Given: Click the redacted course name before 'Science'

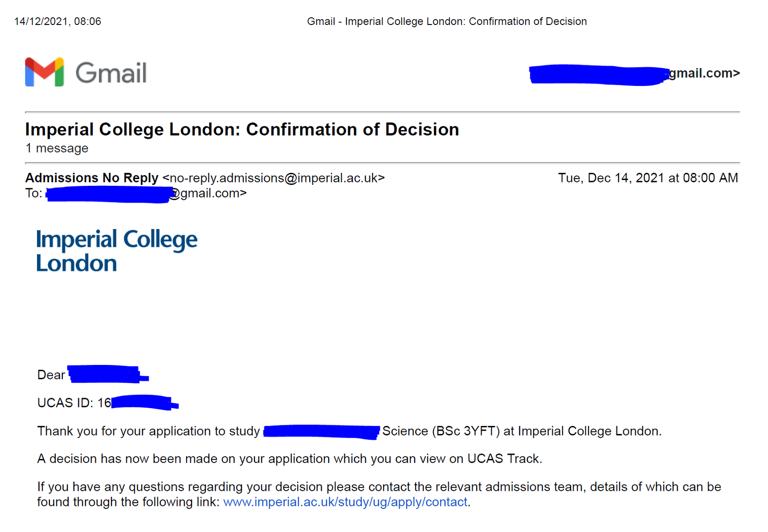Looking at the screenshot, I should pos(321,431).
